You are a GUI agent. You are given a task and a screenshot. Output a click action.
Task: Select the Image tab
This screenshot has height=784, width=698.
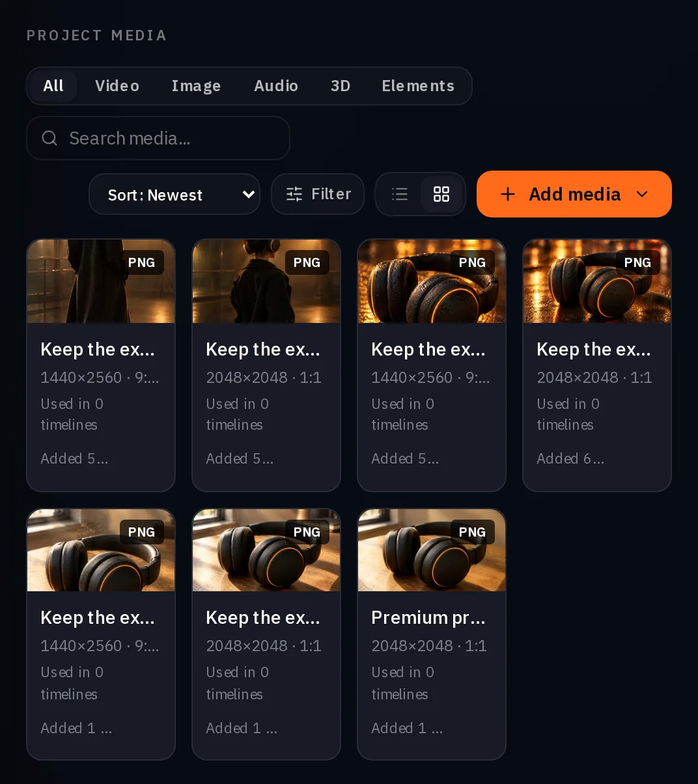196,86
